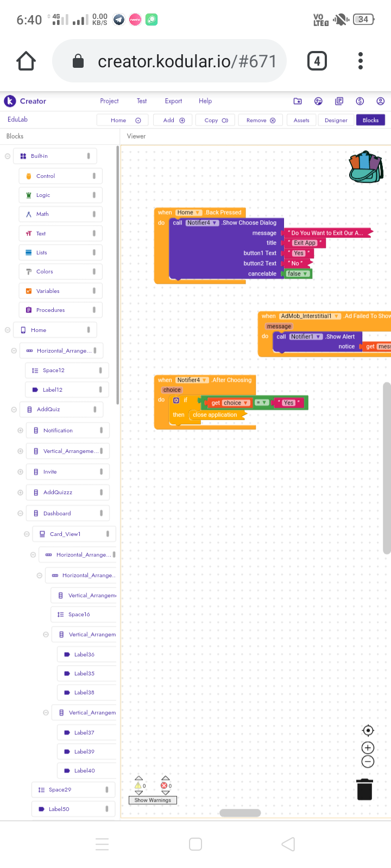391x868 pixels.
Task: Select the Label40 component
Action: click(87, 771)
